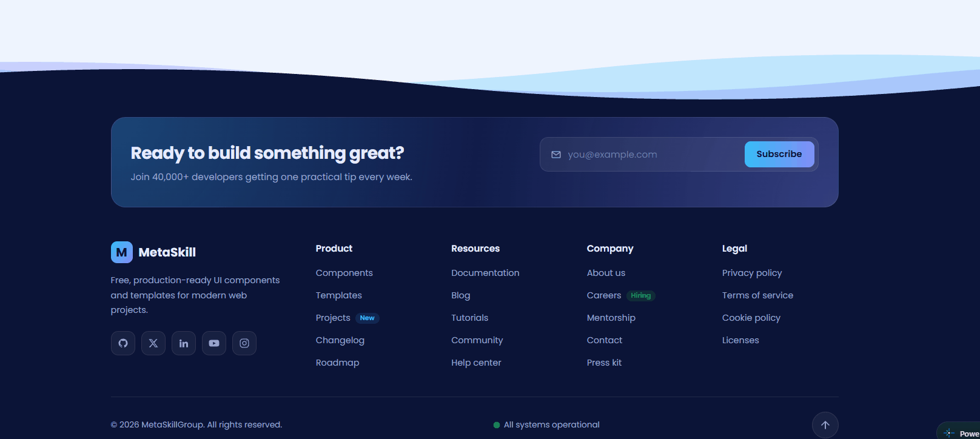Image resolution: width=980 pixels, height=439 pixels.
Task: Open the X (Twitter) social icon
Action: coord(153,343)
